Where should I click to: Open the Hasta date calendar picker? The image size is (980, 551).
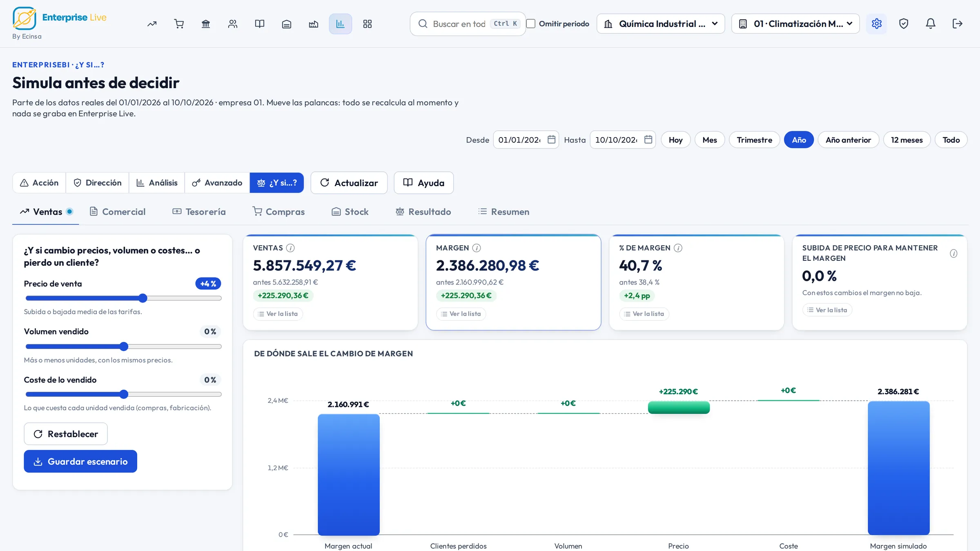(x=648, y=140)
